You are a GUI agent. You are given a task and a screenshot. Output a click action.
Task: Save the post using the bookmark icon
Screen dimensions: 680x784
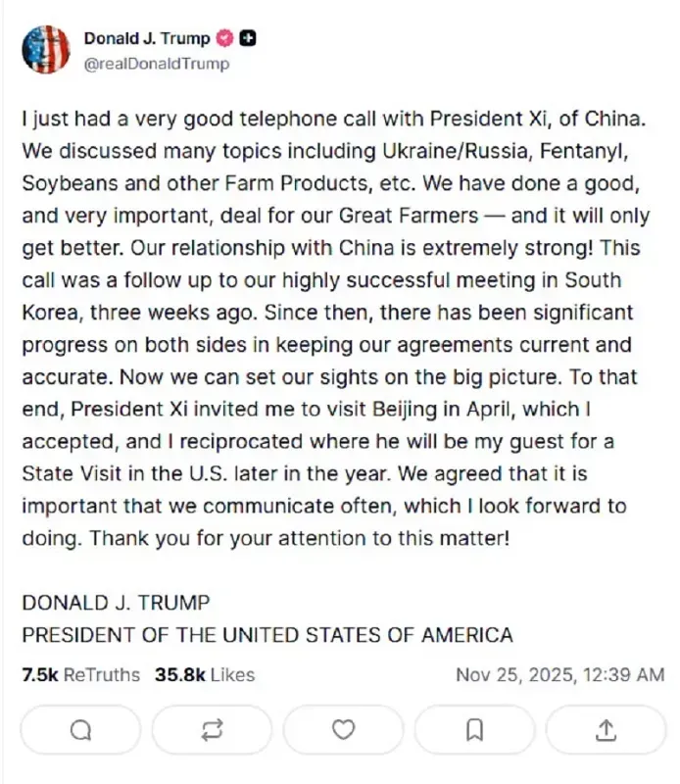[474, 729]
